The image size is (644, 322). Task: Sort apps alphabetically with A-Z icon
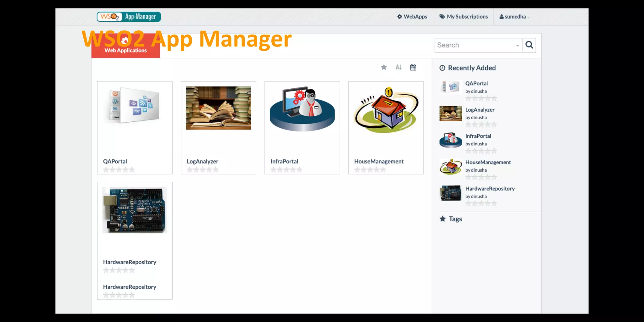click(x=398, y=67)
